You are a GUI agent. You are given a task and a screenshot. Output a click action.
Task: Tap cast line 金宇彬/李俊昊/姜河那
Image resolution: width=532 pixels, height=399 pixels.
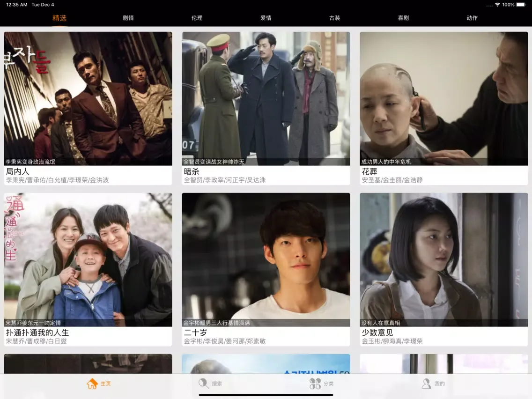pos(225,341)
